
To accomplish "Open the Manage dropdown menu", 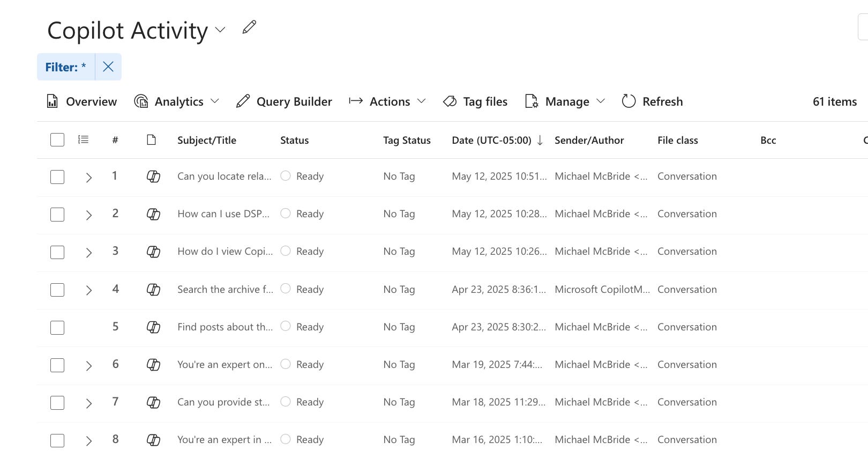I will 565,101.
